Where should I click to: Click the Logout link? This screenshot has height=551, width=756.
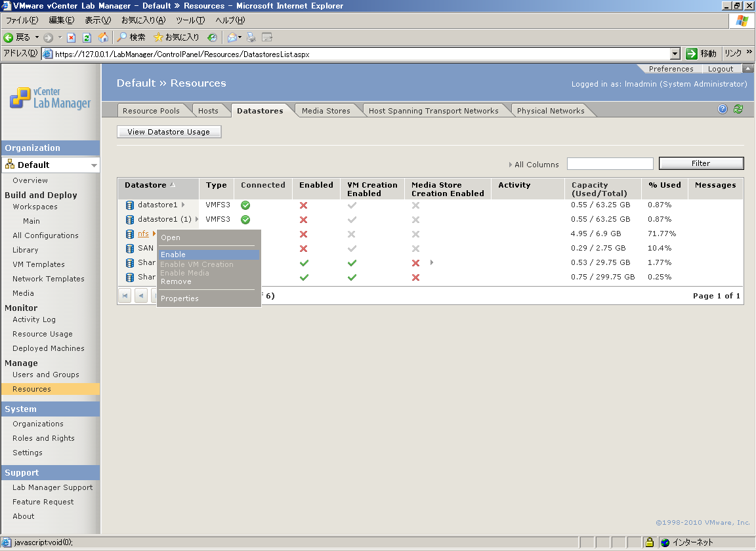coord(721,69)
